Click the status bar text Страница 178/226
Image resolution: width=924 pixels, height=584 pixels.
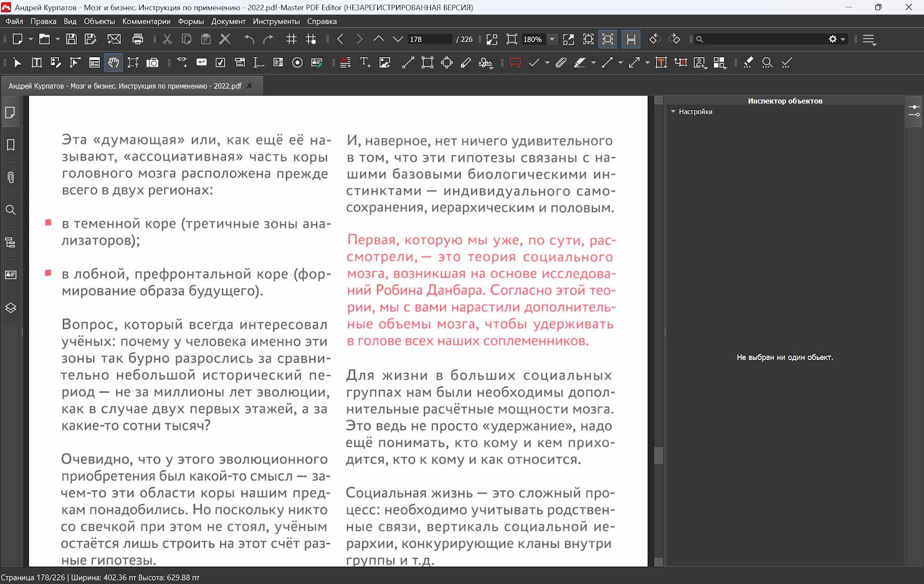pos(33,577)
